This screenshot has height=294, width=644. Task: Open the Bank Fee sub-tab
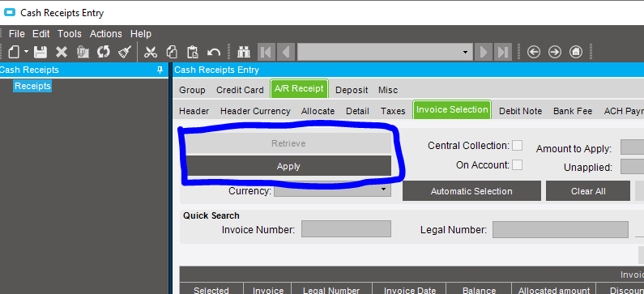point(573,111)
